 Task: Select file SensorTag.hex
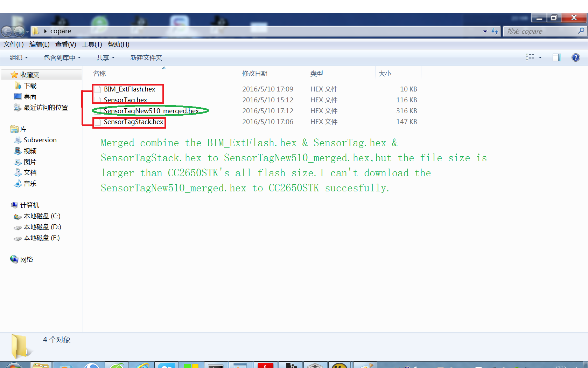125,100
